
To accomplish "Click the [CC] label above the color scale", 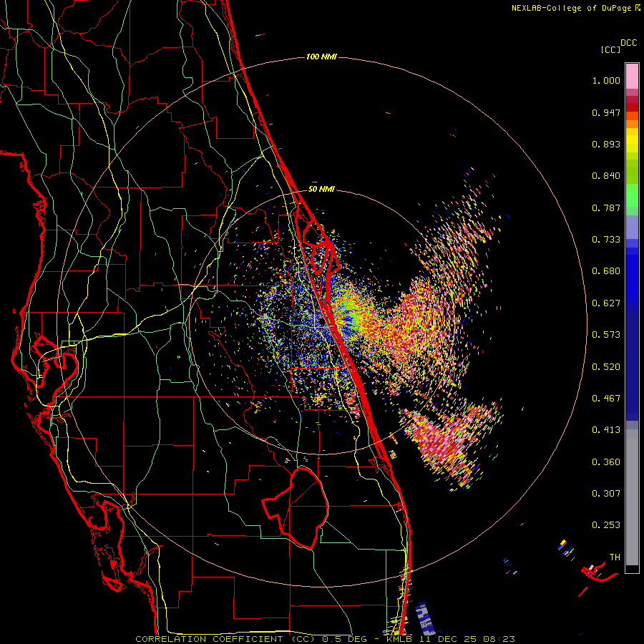I will 611,49.
